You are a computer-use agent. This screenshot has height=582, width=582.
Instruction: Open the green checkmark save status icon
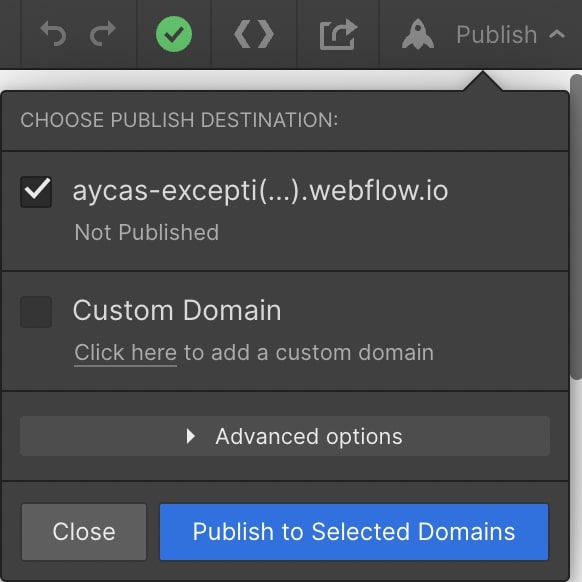174,34
